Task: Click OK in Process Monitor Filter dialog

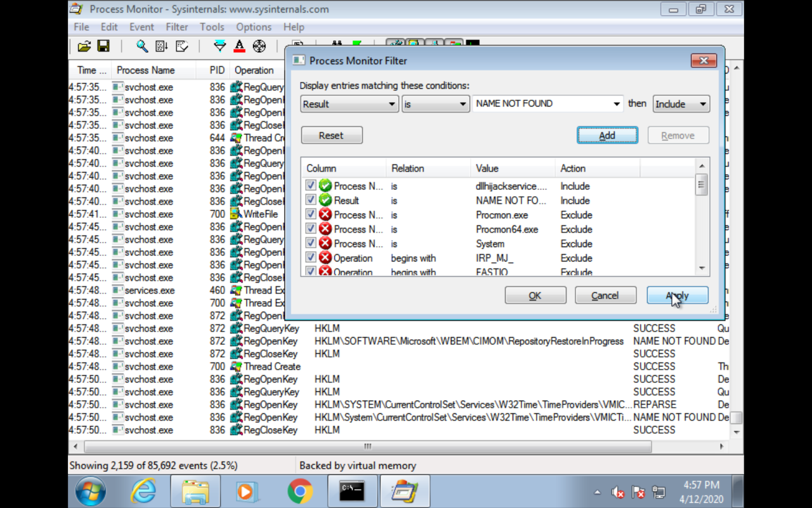Action: [x=535, y=295]
